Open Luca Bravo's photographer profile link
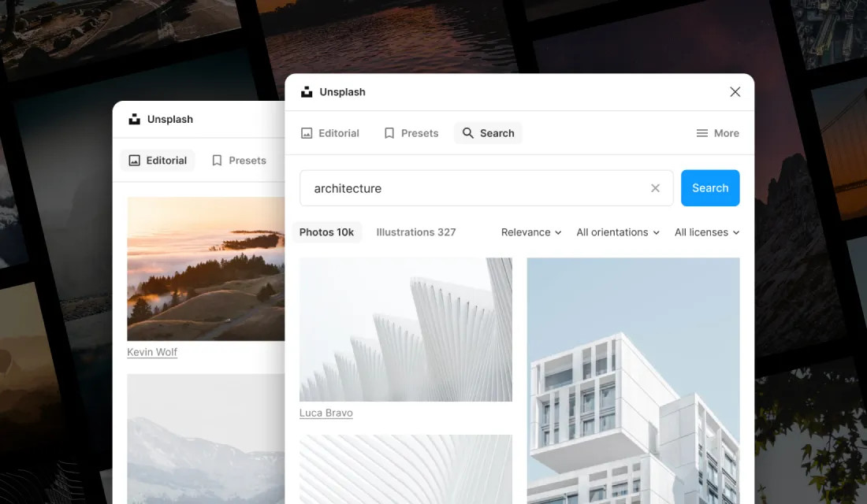This screenshot has width=867, height=504. tap(326, 413)
